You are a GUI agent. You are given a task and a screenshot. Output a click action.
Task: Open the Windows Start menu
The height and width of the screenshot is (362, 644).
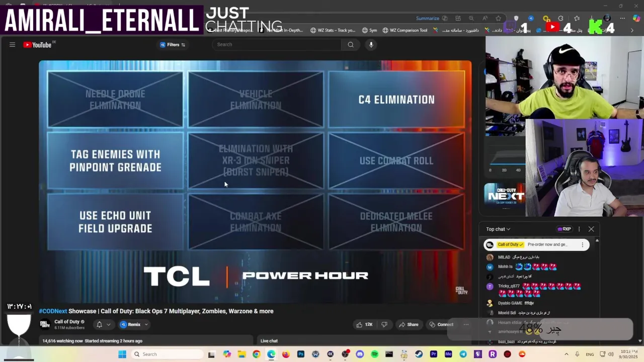(x=122, y=354)
